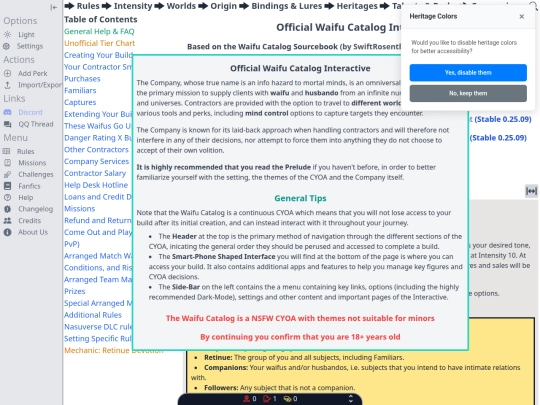The image size is (540, 405).
Task: Open Challenges menu entry
Action: (x=36, y=174)
